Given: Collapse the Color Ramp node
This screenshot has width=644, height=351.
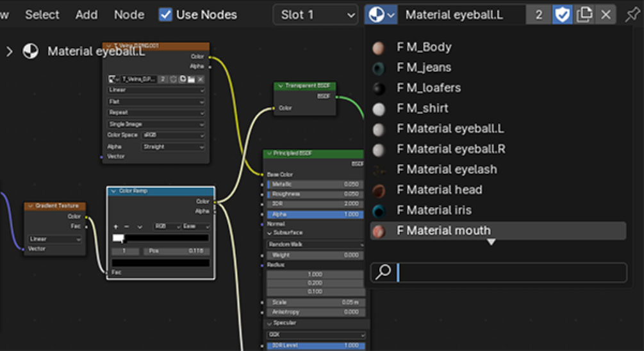Looking at the screenshot, I should 113,191.
